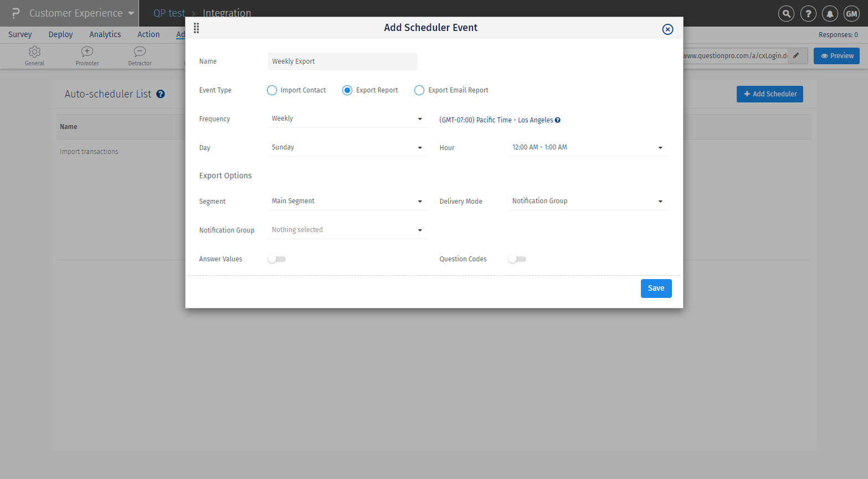The height and width of the screenshot is (479, 868).
Task: Select the Export Email Report radio option
Action: coord(419,90)
